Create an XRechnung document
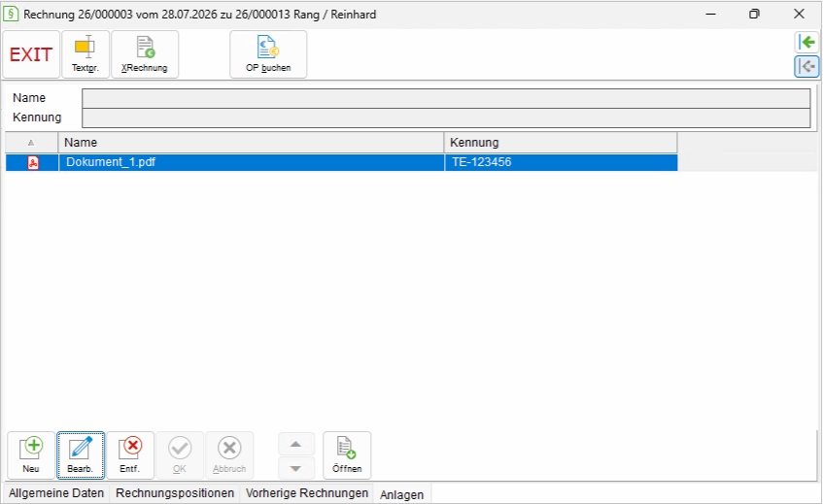The height and width of the screenshot is (504, 823). click(x=145, y=54)
